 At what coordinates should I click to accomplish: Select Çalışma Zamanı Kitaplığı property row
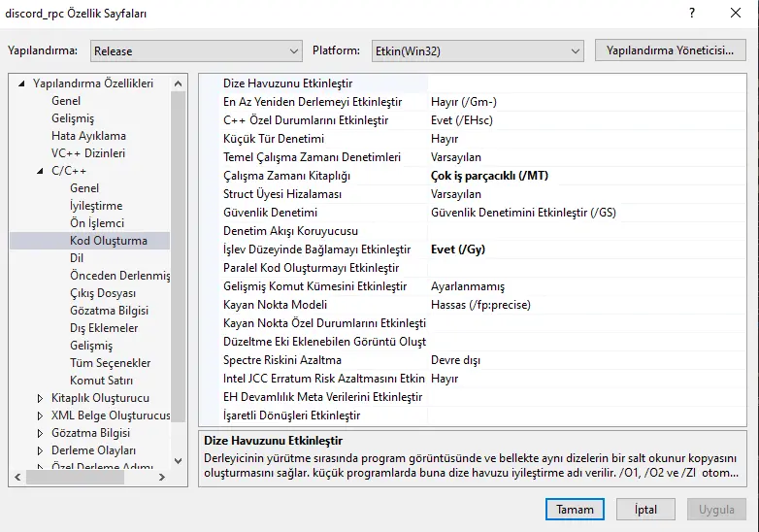[x=286, y=176]
